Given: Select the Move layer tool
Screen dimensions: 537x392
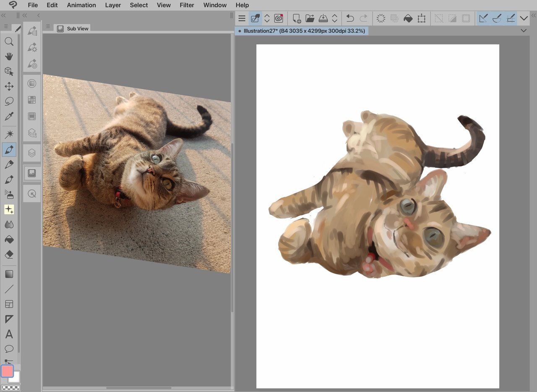Looking at the screenshot, I should pos(9,86).
